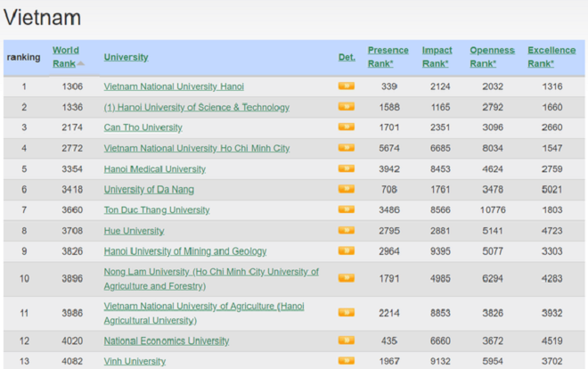This screenshot has width=588, height=369.
Task: Open details icon for Ton Duc Thang University
Action: tap(346, 209)
